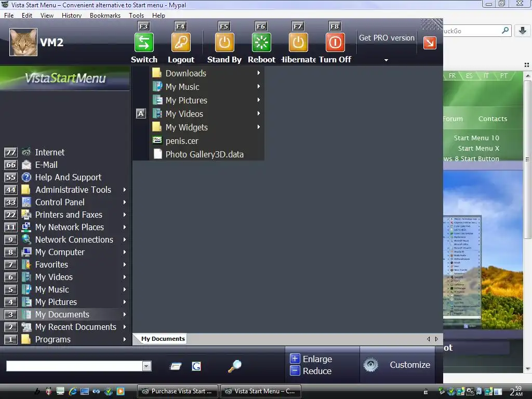Click the .cer certificate file
This screenshot has height=399, width=532.
206,141
